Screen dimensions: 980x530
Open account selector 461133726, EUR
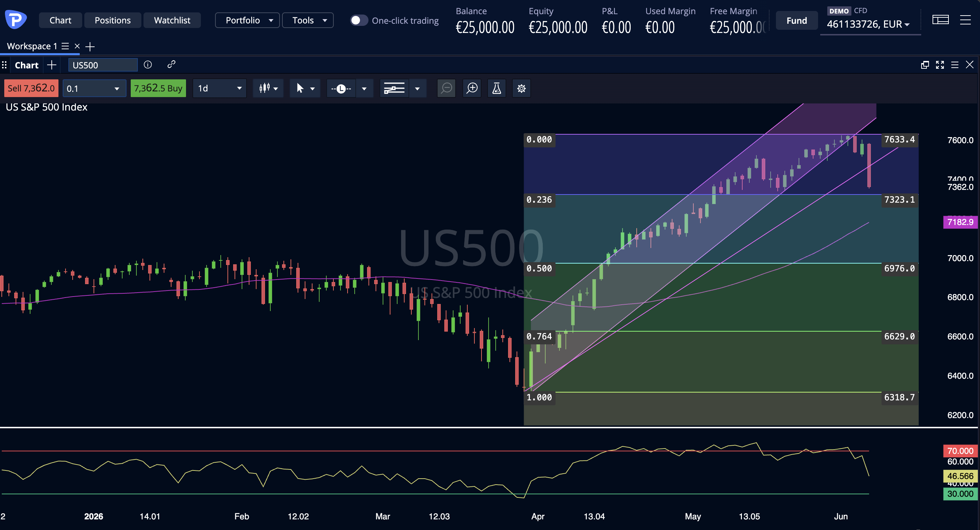pos(868,24)
